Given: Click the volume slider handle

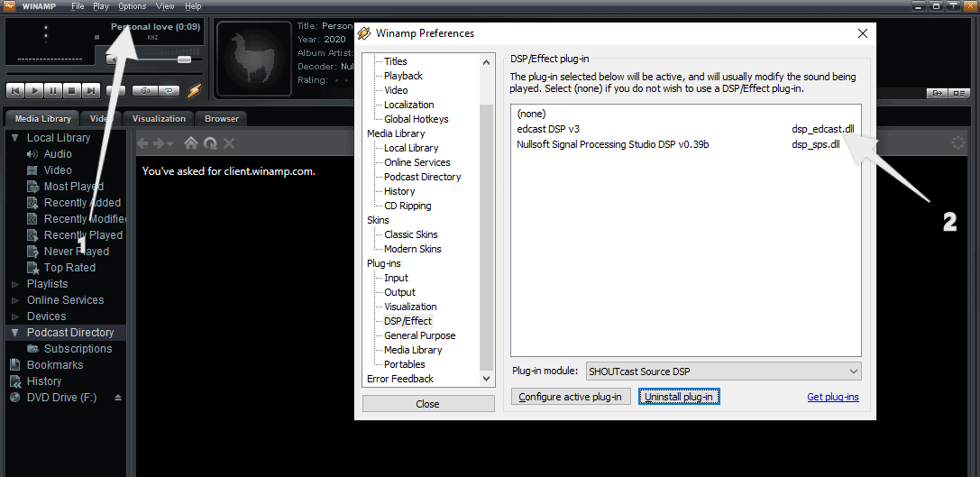Looking at the screenshot, I should [x=185, y=60].
